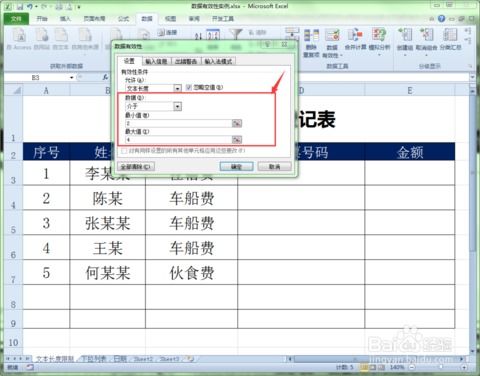
Task: Click range selector icon for maximum value field
Action: click(237, 139)
